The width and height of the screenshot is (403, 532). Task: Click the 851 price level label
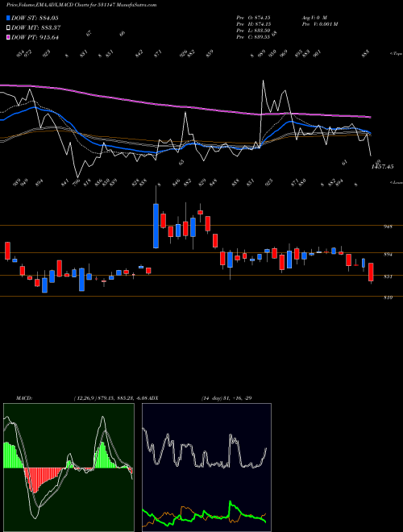tap(389, 276)
